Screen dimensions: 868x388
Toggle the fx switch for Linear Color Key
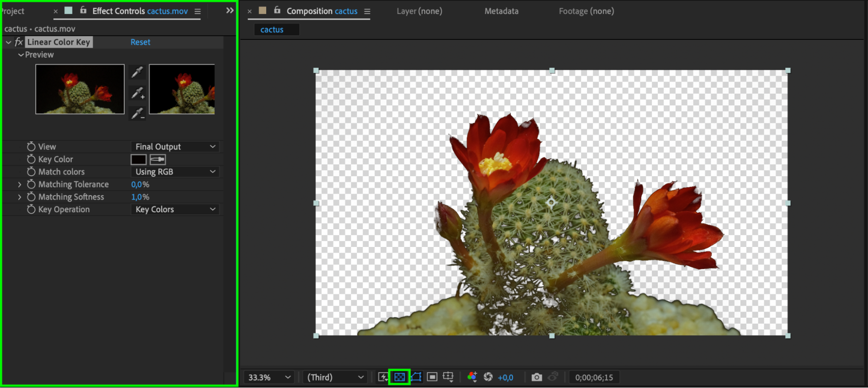click(x=19, y=42)
